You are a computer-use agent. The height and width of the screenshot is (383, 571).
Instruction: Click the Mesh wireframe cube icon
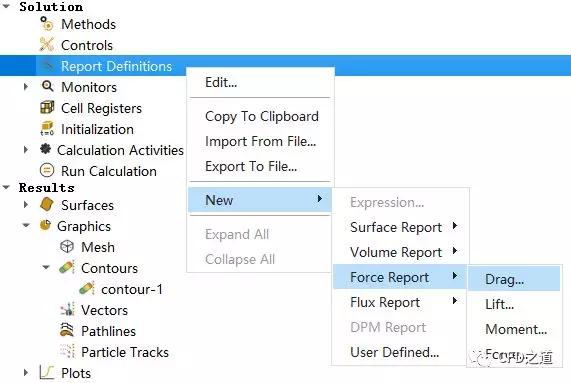pyautogui.click(x=67, y=246)
